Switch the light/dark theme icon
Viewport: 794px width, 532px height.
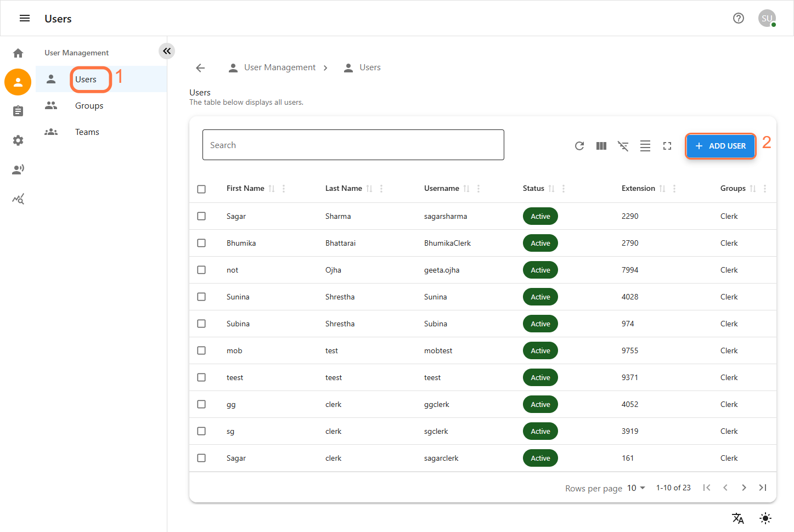pos(765,518)
